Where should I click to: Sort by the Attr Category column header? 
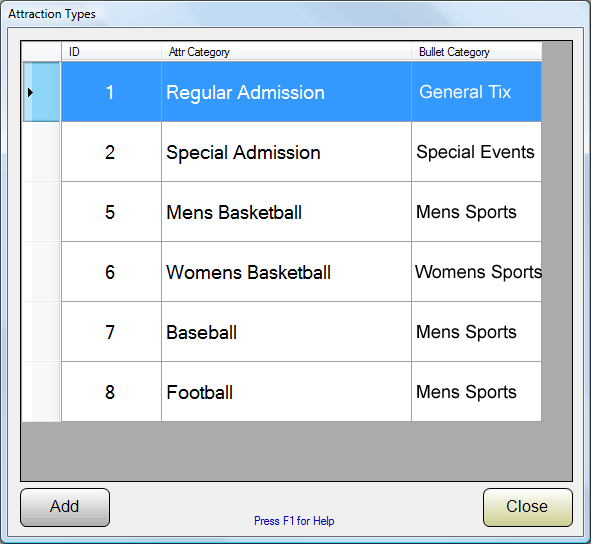click(286, 52)
